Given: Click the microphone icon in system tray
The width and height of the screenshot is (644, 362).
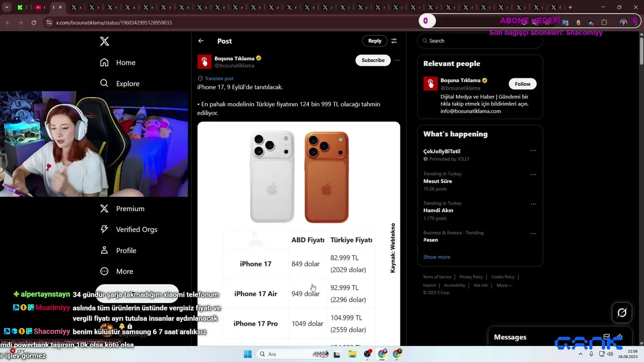Looking at the screenshot, I should coord(591,354).
